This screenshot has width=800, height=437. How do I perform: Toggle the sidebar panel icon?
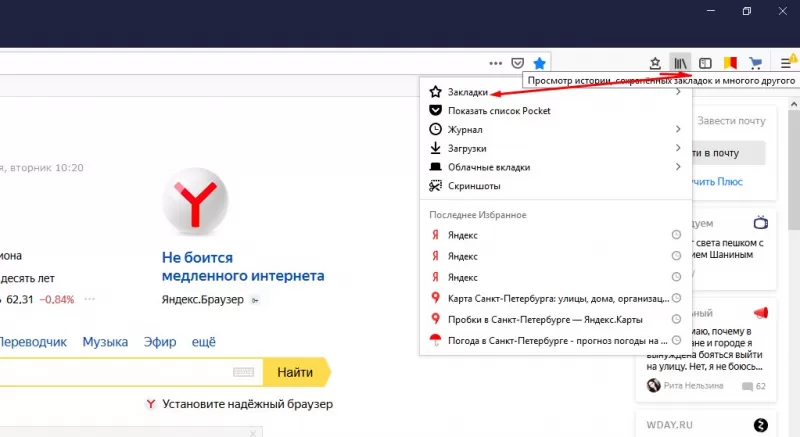(705, 63)
